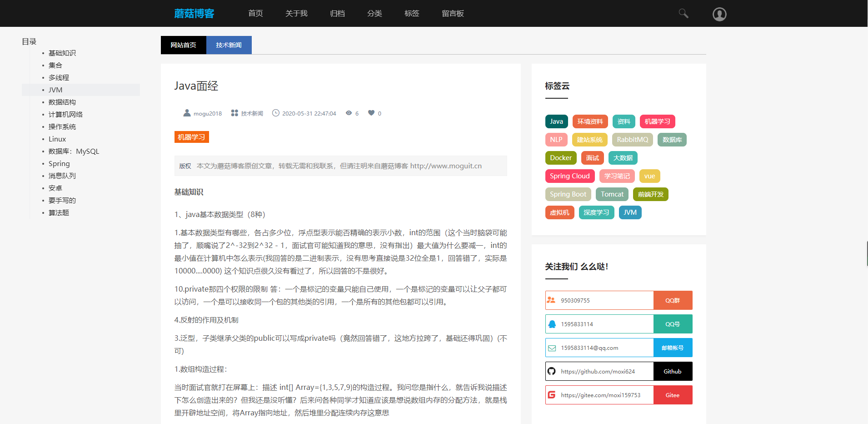Jump to 要手写的 in the table of contents
This screenshot has height=424, width=868.
(x=62, y=201)
